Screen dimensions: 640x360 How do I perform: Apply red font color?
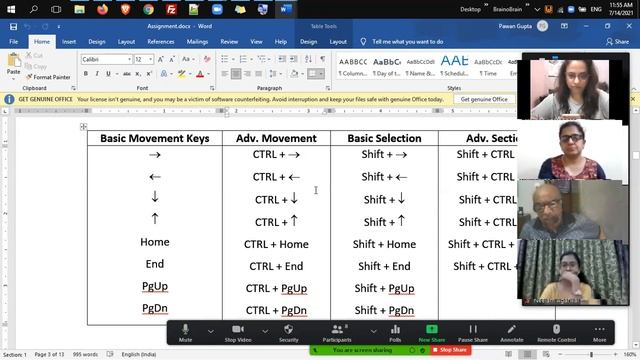coord(200,74)
